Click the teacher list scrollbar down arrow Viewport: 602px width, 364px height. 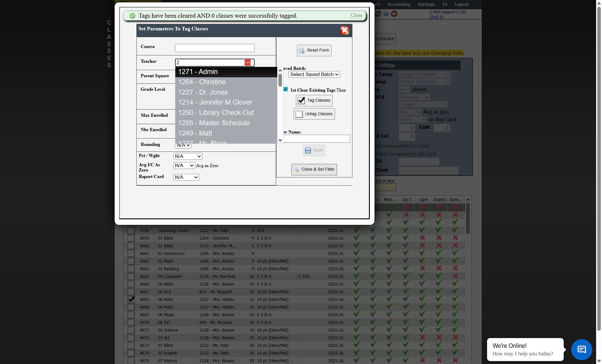coord(280,141)
